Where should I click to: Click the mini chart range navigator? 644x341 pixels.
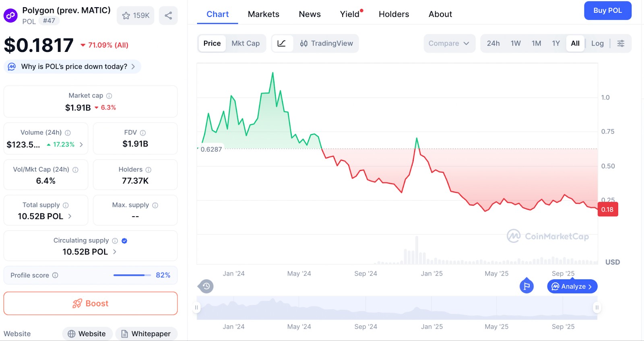pos(397,308)
